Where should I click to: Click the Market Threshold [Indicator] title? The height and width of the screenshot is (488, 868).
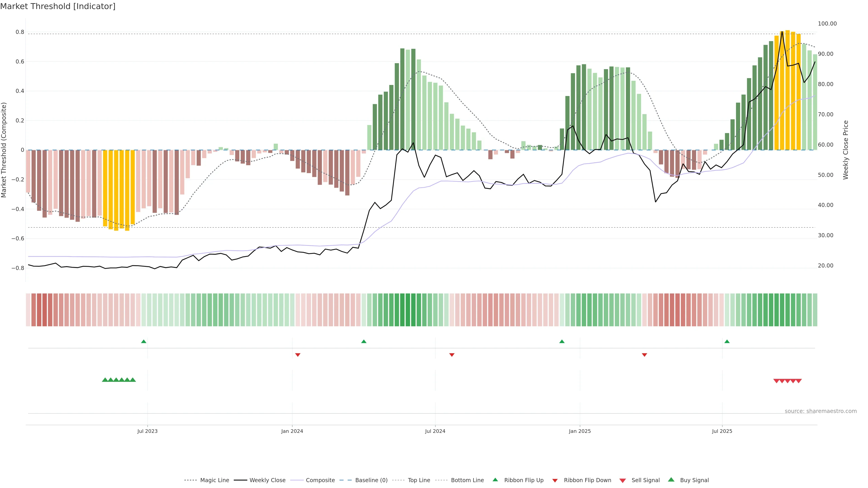(x=58, y=6)
